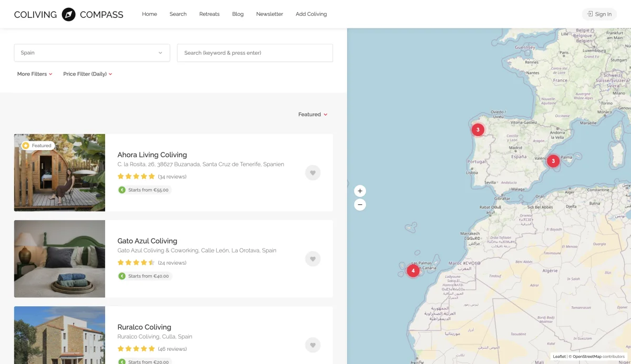Expand More Filters options
Screen dimensions: 631x364
click(x=35, y=74)
